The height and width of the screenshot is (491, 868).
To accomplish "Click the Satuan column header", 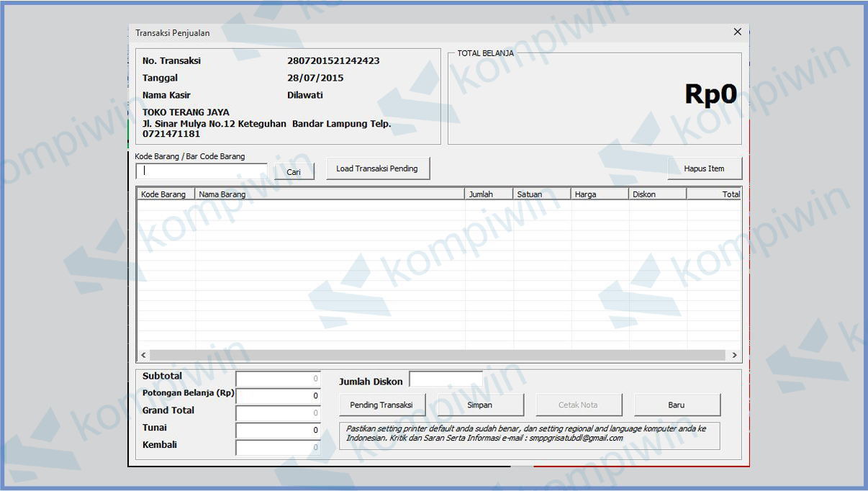I will click(541, 194).
